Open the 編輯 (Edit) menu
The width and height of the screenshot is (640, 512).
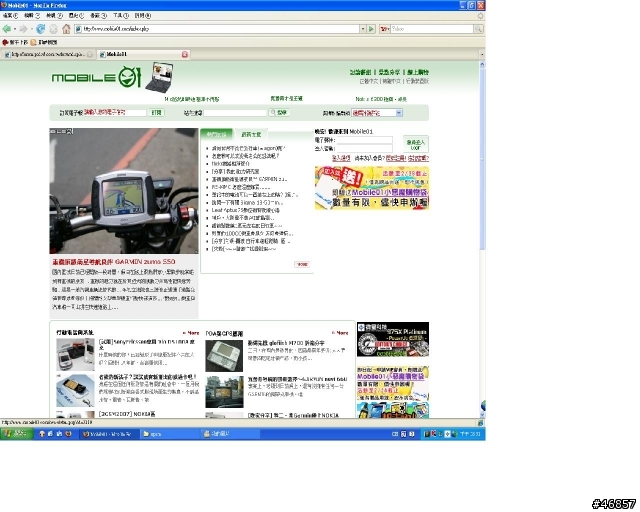pyautogui.click(x=32, y=16)
